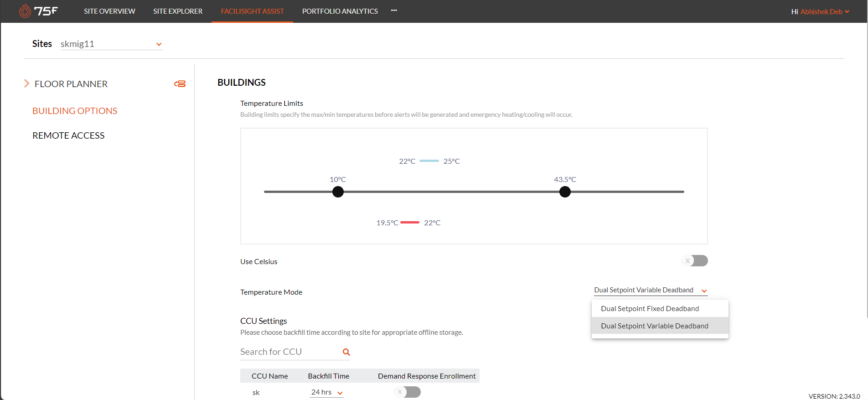Viewport: 868px width, 400px height.
Task: Select Dual Setpoint Fixed Deadband option
Action: pyautogui.click(x=650, y=309)
